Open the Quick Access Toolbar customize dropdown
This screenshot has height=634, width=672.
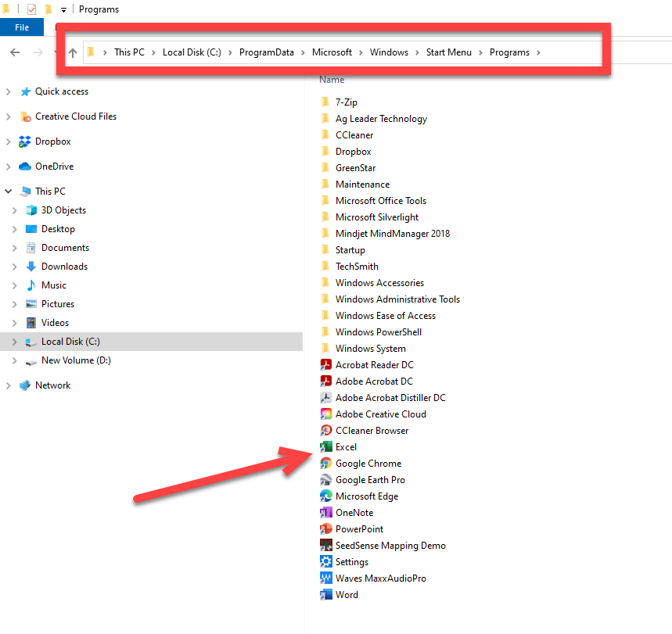pos(63,9)
